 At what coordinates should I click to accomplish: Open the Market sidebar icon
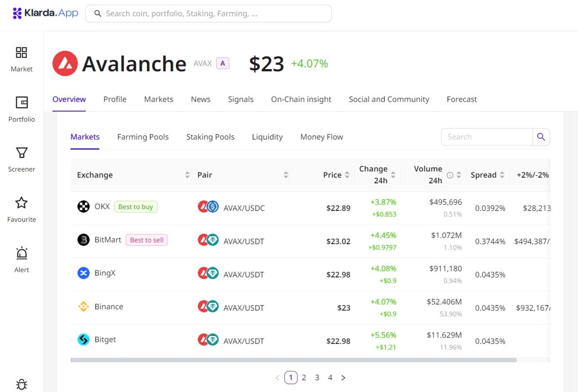click(x=21, y=53)
